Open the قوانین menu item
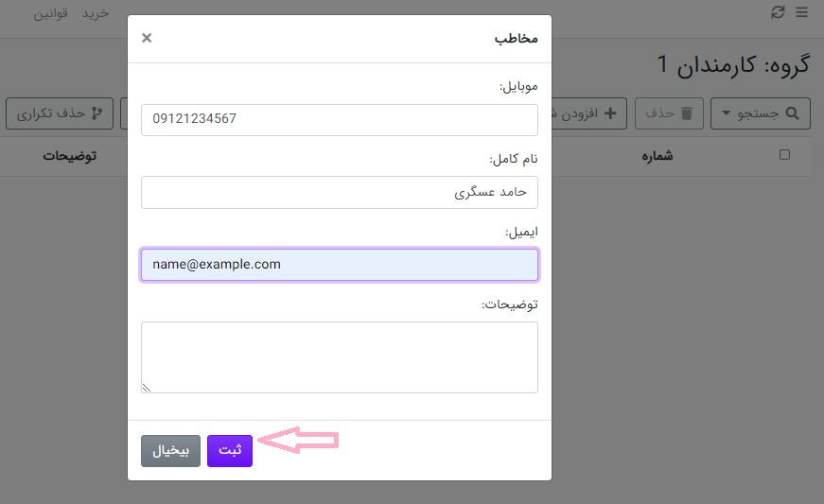Viewport: 824px width, 504px height. [51, 13]
